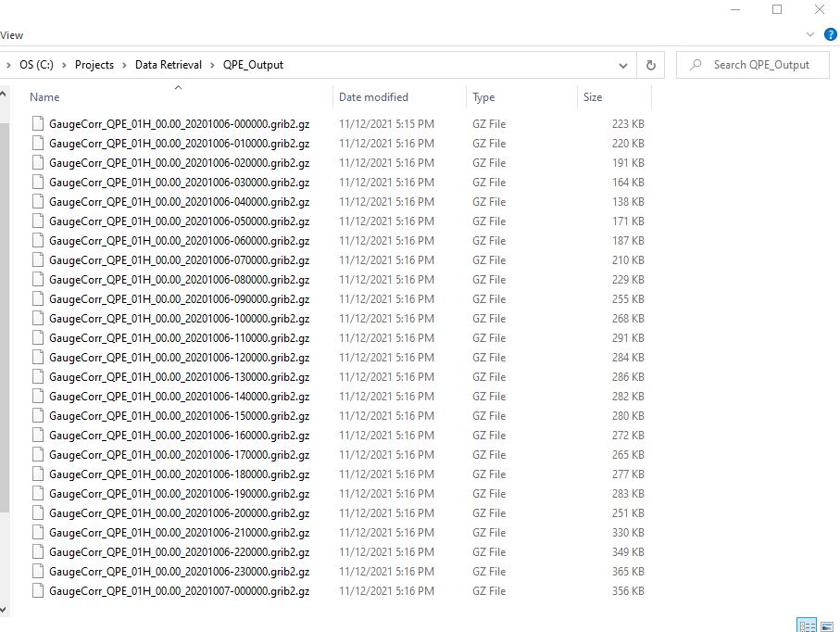Screen dimensions: 840x632
Task: Expand chevron after OS (C:) breadcrumb
Action: pyautogui.click(x=64, y=66)
